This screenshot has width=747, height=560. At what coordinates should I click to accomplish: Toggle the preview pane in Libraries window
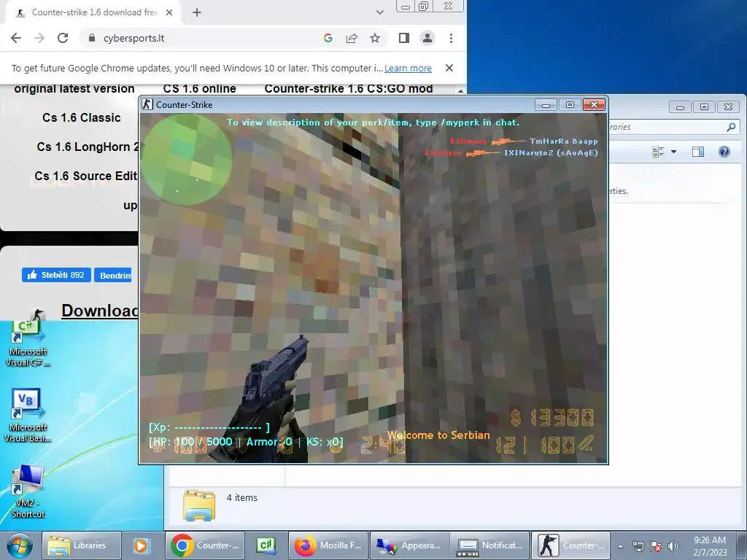698,152
